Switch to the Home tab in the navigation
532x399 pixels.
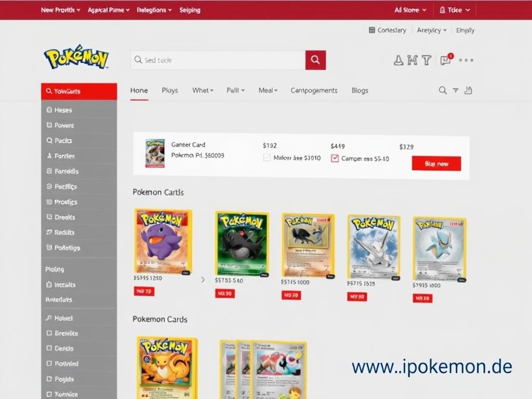pyautogui.click(x=139, y=90)
